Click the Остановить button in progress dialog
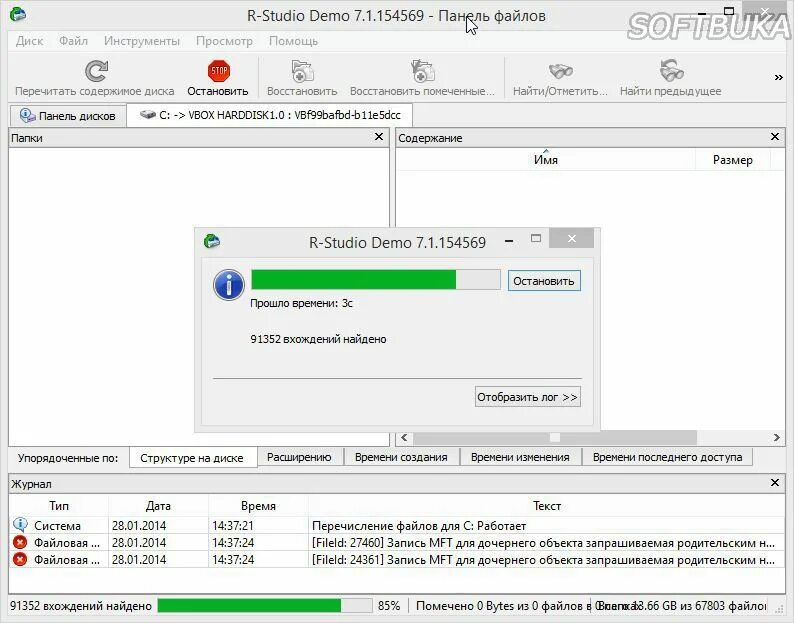The width and height of the screenshot is (794, 623). pos(544,281)
